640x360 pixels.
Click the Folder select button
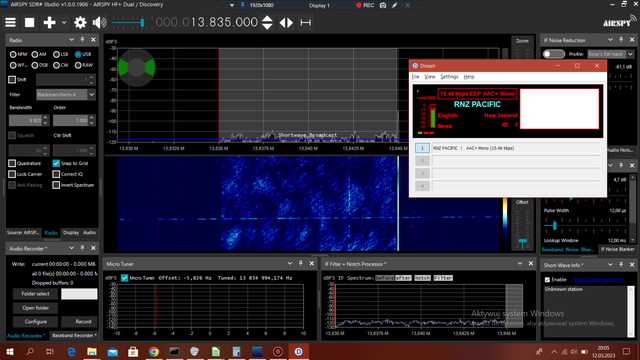tap(35, 294)
